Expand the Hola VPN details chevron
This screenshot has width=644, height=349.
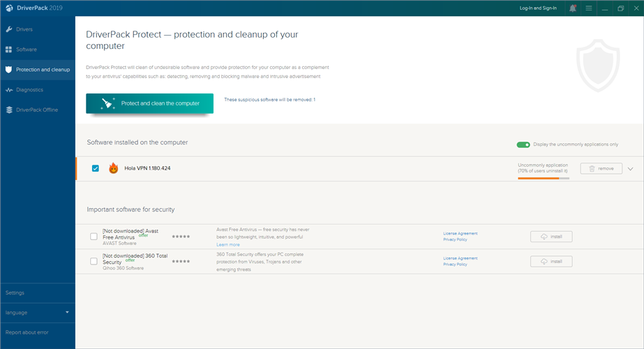pyautogui.click(x=631, y=169)
